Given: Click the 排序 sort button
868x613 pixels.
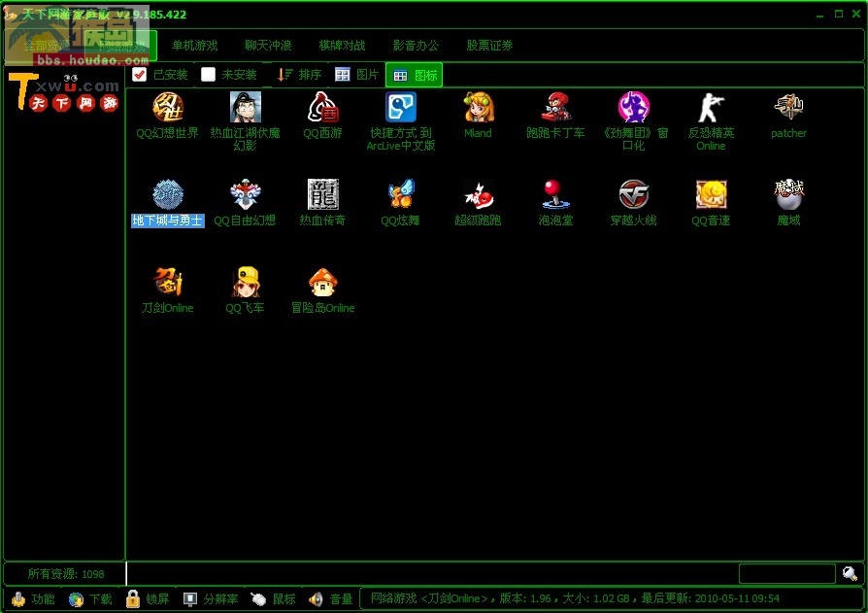Looking at the screenshot, I should [x=299, y=75].
